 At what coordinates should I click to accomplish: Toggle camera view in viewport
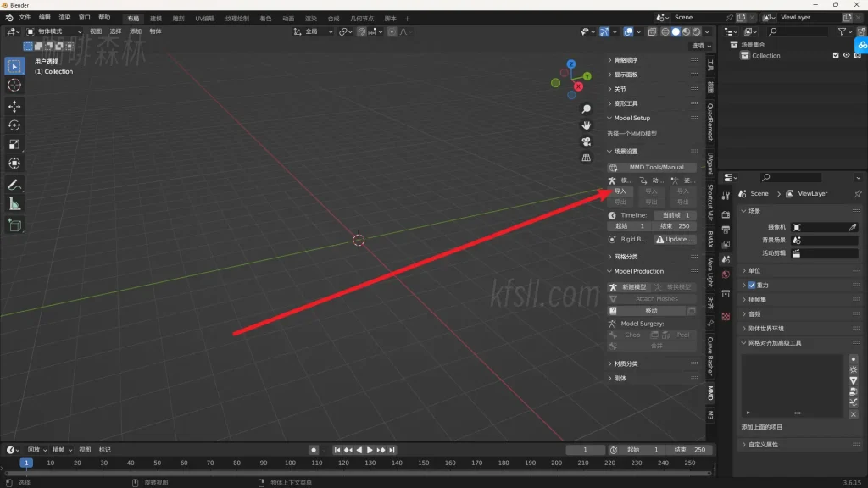tap(586, 141)
